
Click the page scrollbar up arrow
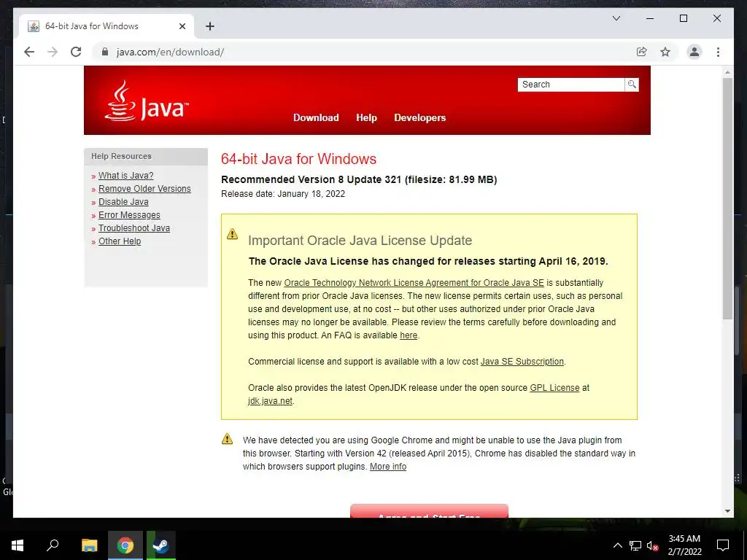727,72
